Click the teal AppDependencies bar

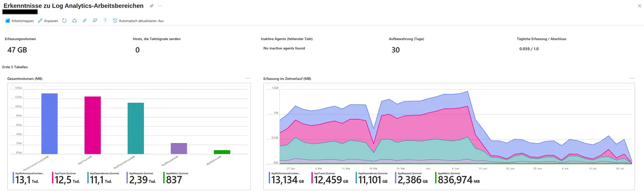click(x=136, y=128)
